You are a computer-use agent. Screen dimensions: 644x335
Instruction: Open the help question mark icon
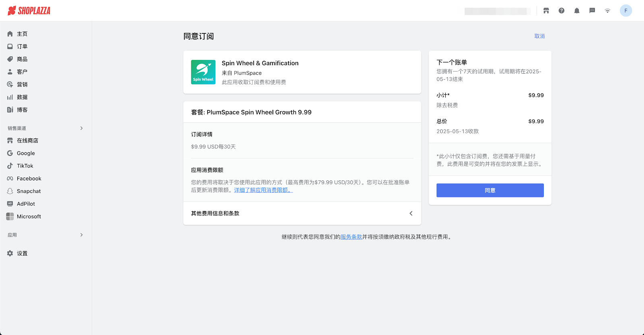561,11
